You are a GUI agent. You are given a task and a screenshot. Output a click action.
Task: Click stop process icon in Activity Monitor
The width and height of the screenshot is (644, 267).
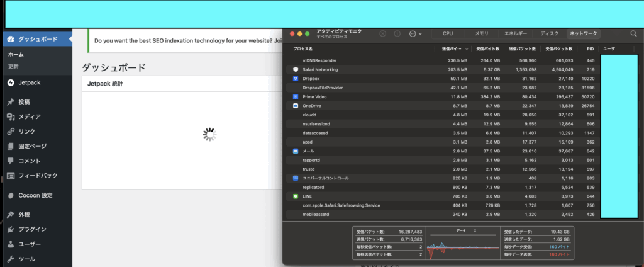(383, 34)
